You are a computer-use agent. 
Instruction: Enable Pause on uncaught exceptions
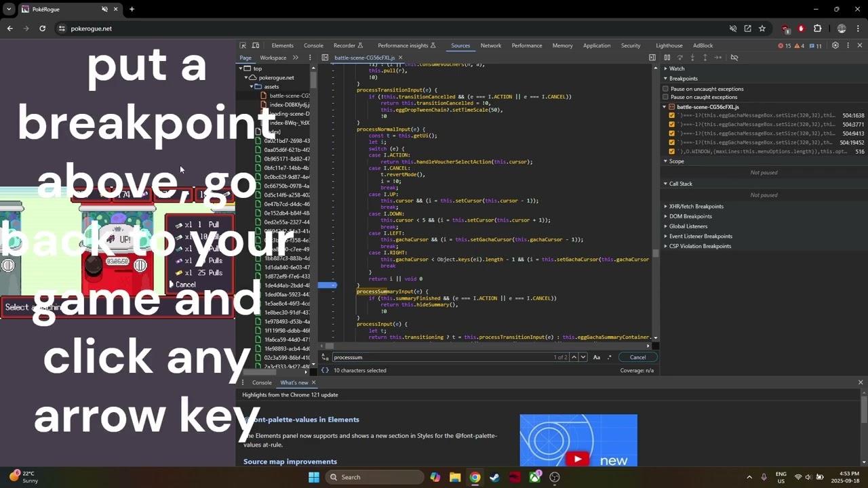point(665,89)
